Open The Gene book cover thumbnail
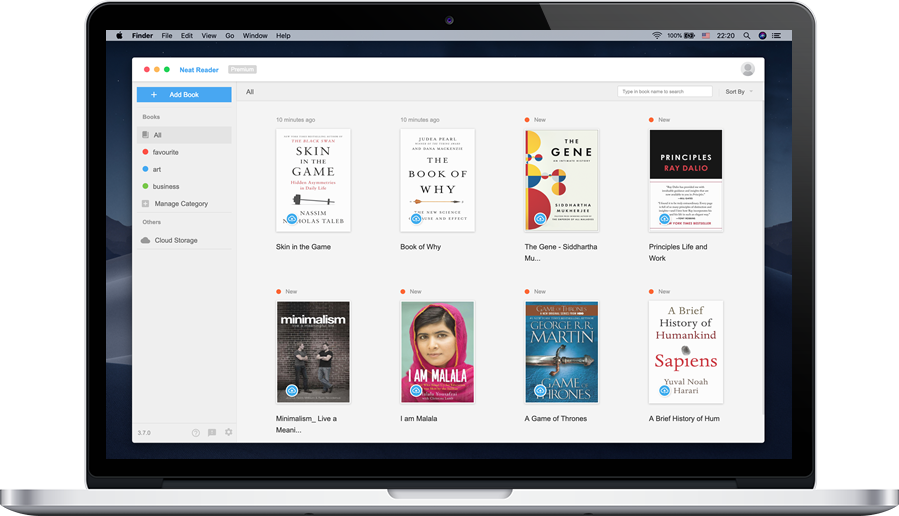The width and height of the screenshot is (899, 516). 561,180
